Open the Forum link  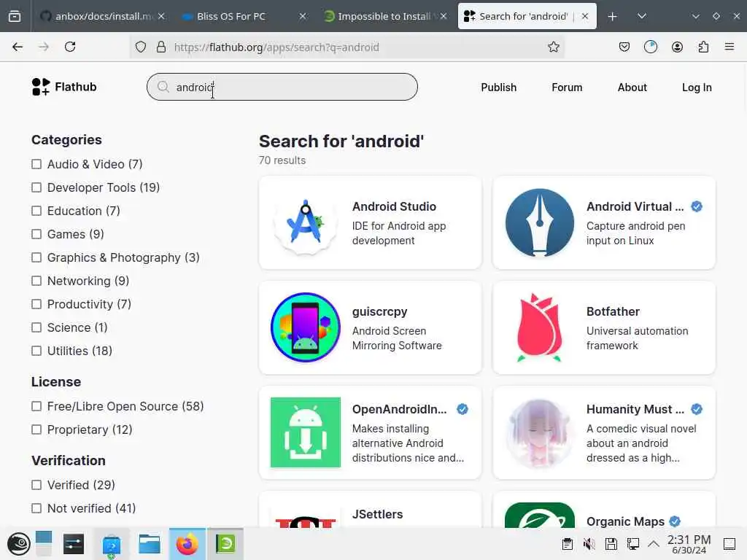[x=567, y=87]
